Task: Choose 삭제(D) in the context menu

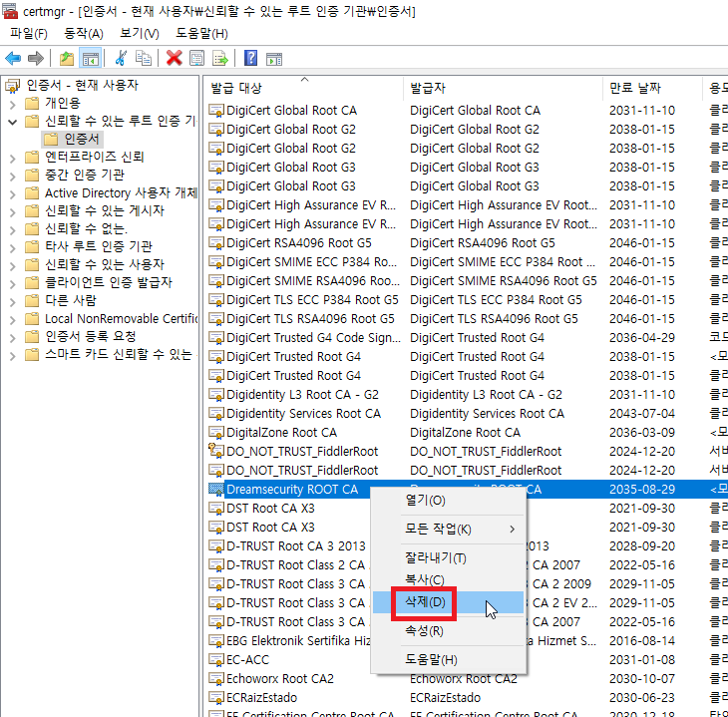Action: click(x=449, y=602)
